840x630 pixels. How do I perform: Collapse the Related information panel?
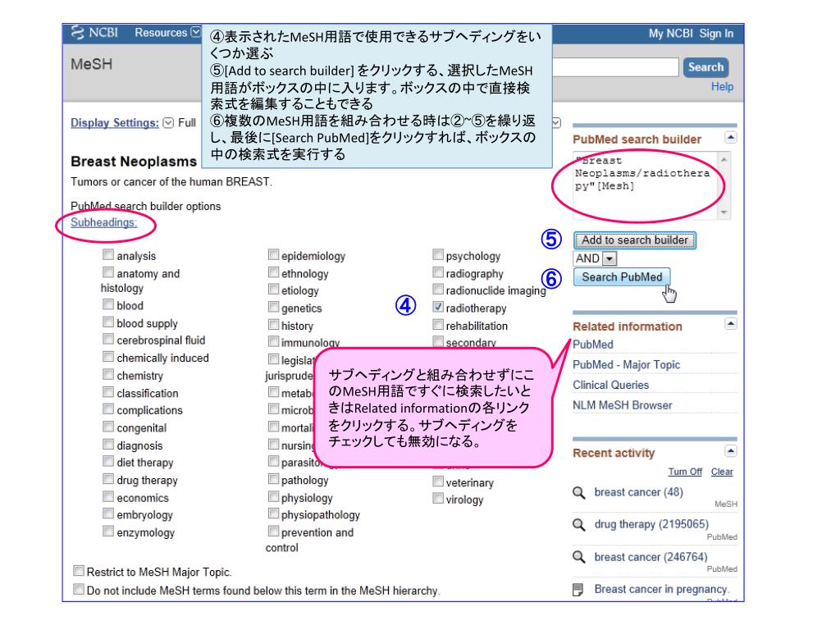[731, 323]
